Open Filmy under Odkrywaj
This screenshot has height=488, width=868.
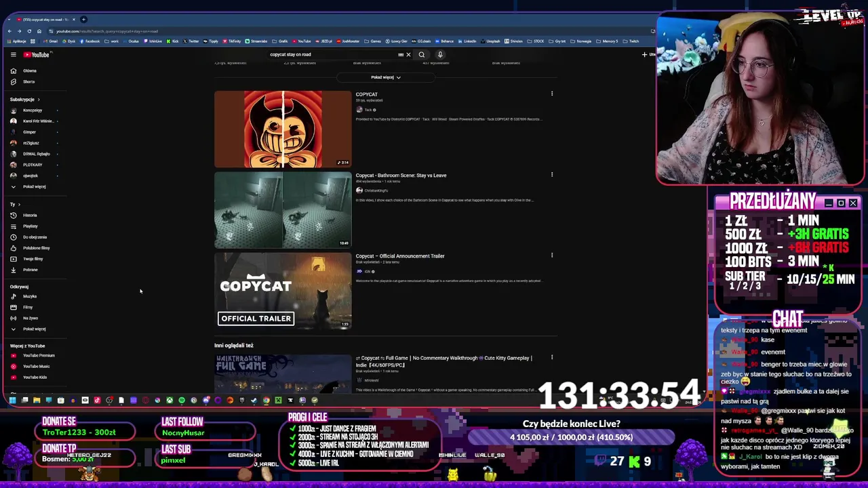28,307
